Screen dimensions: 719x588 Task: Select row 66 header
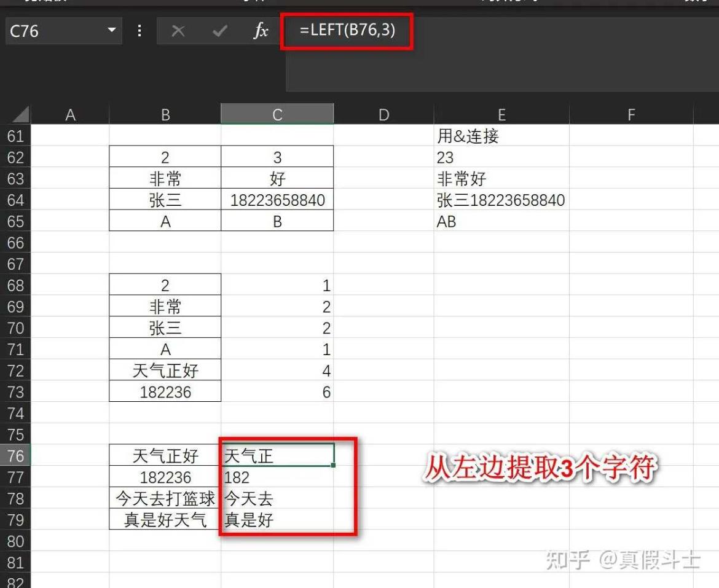(x=15, y=243)
